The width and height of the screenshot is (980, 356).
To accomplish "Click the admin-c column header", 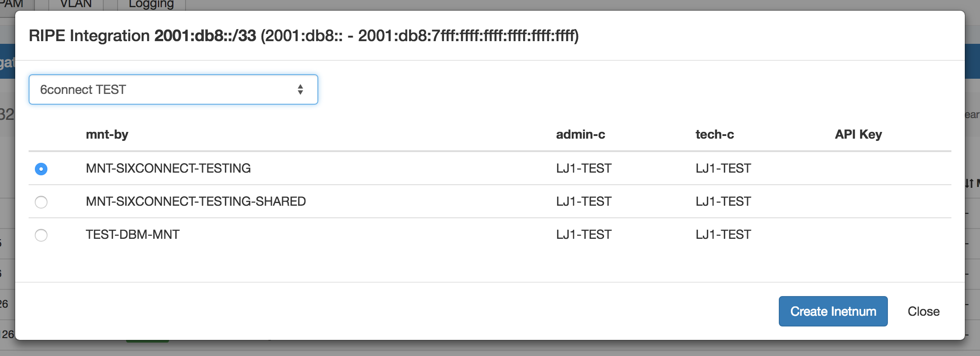I will (580, 134).
